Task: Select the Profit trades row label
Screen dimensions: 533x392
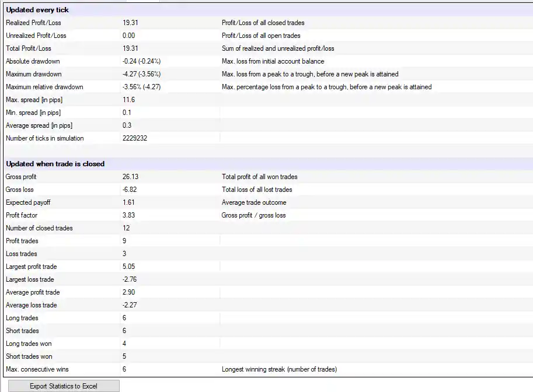Action: pos(22,241)
